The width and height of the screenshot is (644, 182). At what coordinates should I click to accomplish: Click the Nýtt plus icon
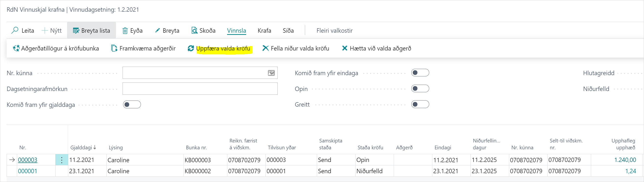tap(45, 30)
